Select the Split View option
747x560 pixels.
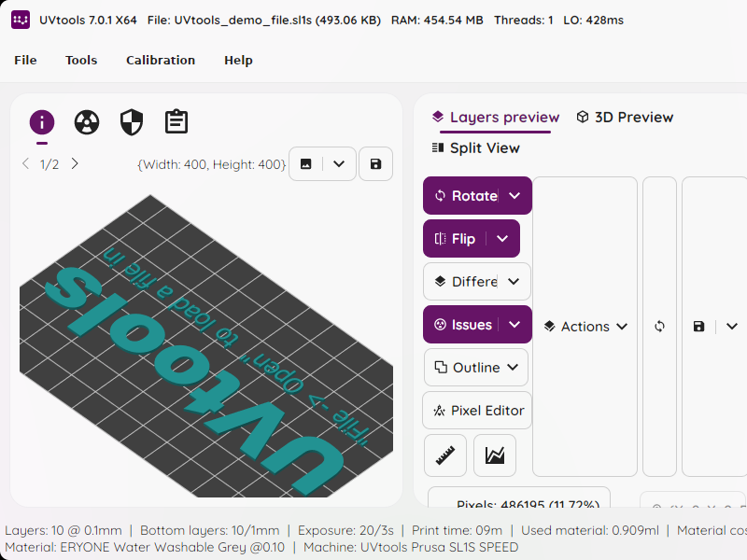click(475, 148)
